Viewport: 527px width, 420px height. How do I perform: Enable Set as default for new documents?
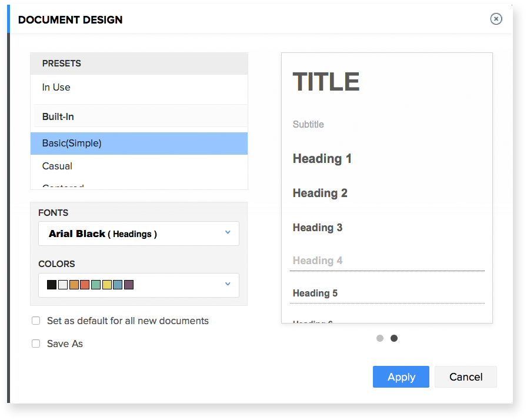click(x=36, y=321)
